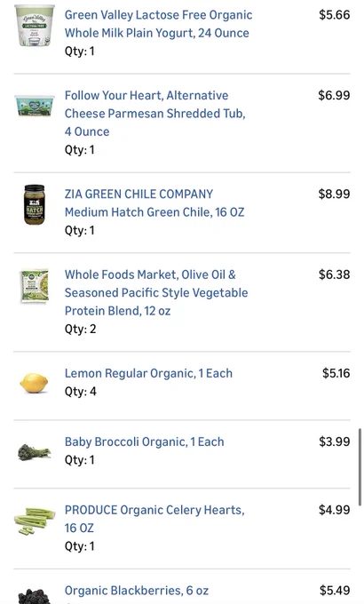This screenshot has height=604, width=364.
Task: Tap the $5.16 price for the lemons
Action: click(336, 373)
